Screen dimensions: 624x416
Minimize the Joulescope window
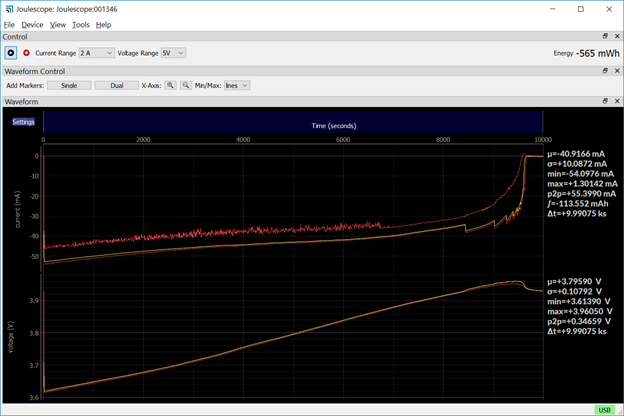[552, 9]
